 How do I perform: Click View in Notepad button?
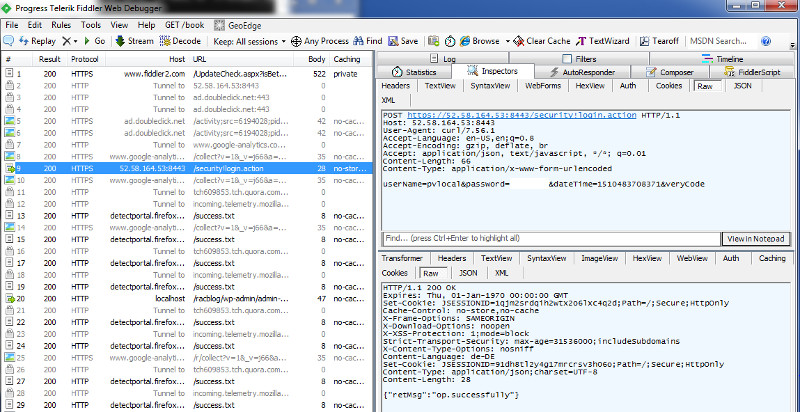coord(755,239)
